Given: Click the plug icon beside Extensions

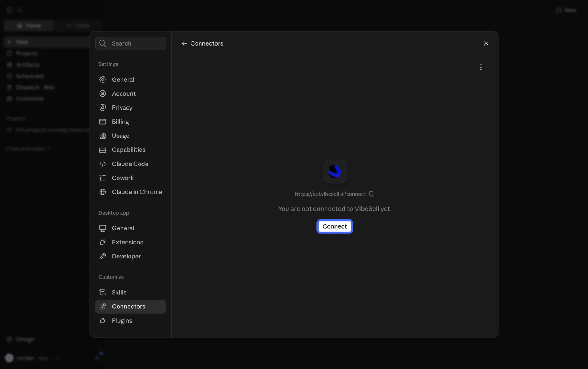Looking at the screenshot, I should tap(103, 242).
